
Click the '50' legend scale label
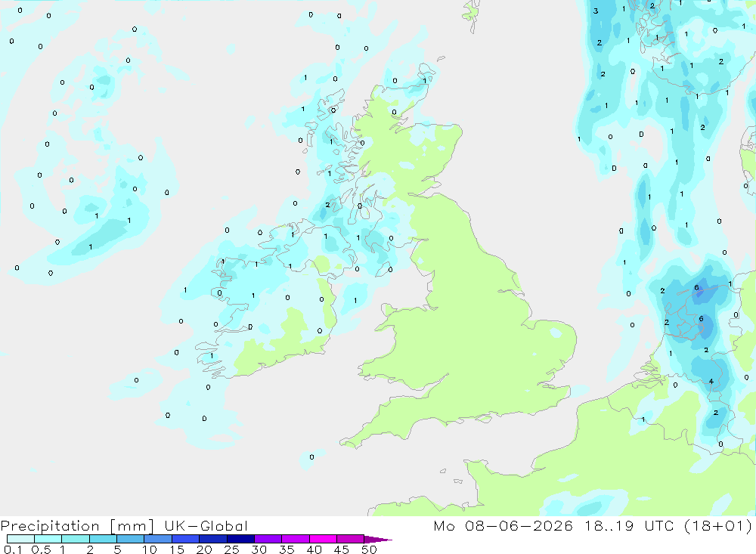click(369, 549)
